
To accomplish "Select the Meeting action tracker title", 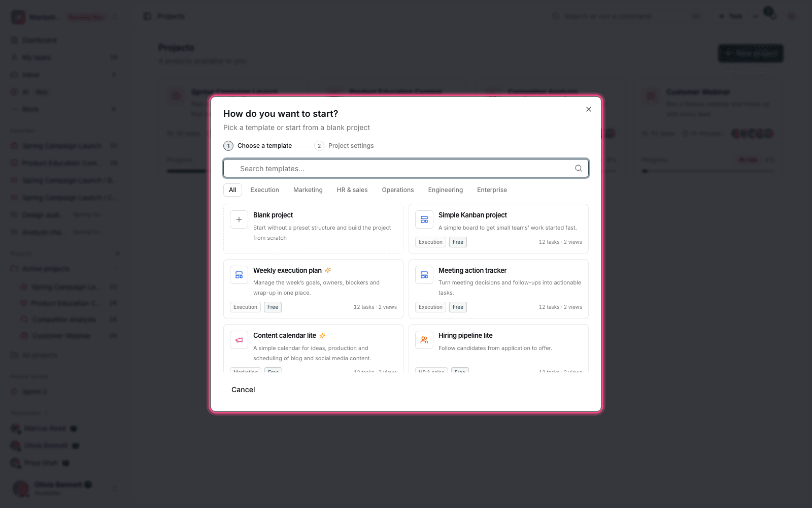I will (x=472, y=270).
